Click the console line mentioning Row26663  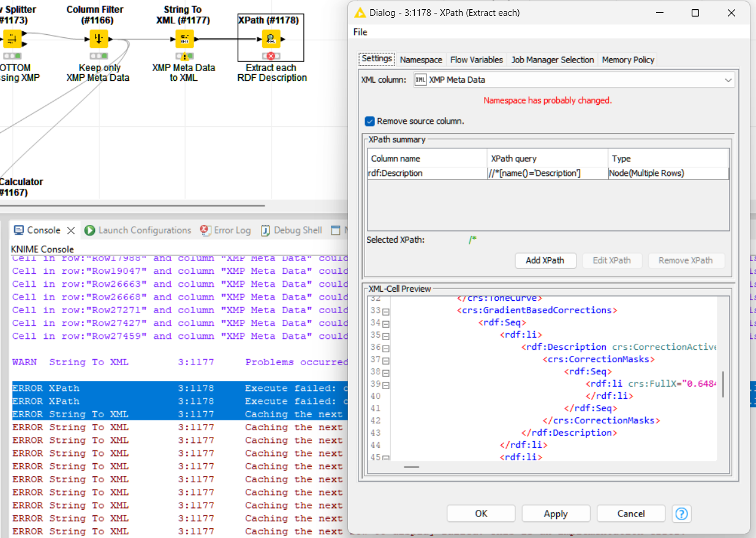coord(180,284)
